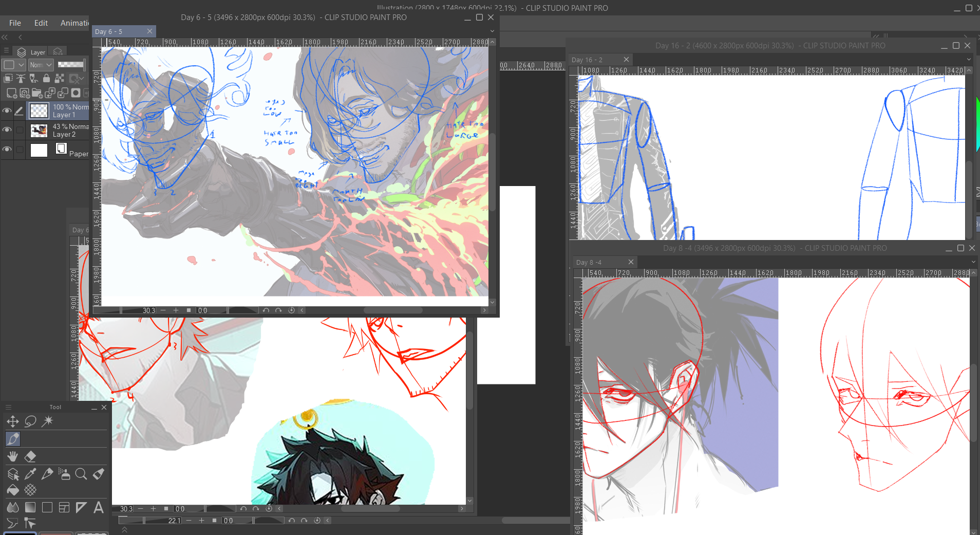
Task: Rotate Day 6 - 5 canvas left
Action: [x=266, y=310]
